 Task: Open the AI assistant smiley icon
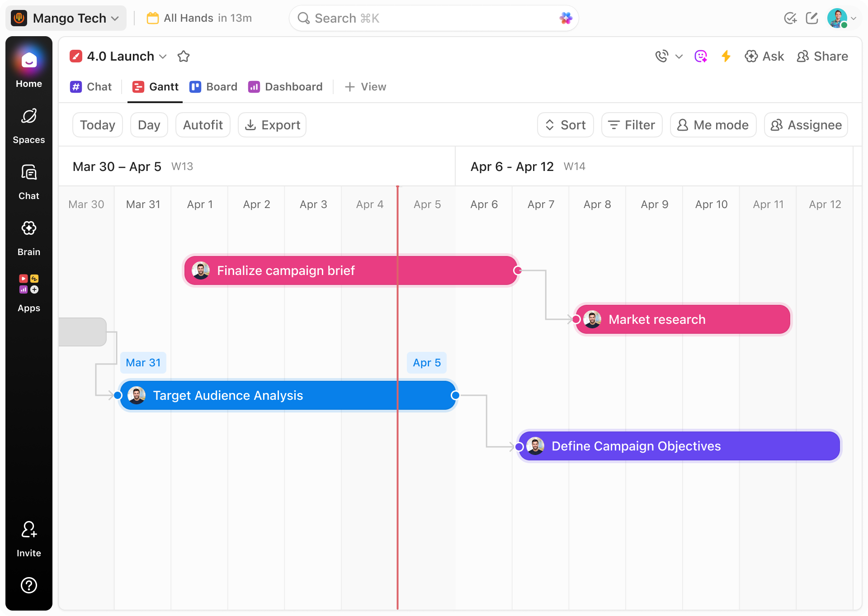point(701,56)
